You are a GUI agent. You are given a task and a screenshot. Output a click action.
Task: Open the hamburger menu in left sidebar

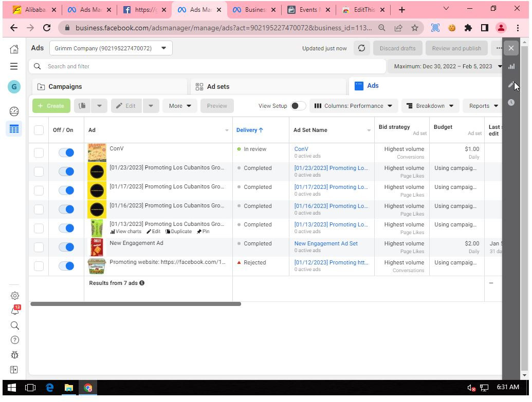pyautogui.click(x=14, y=66)
